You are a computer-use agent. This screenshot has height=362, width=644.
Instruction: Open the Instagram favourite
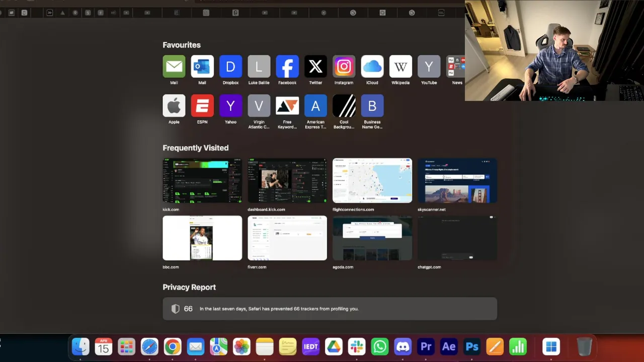coord(344,66)
